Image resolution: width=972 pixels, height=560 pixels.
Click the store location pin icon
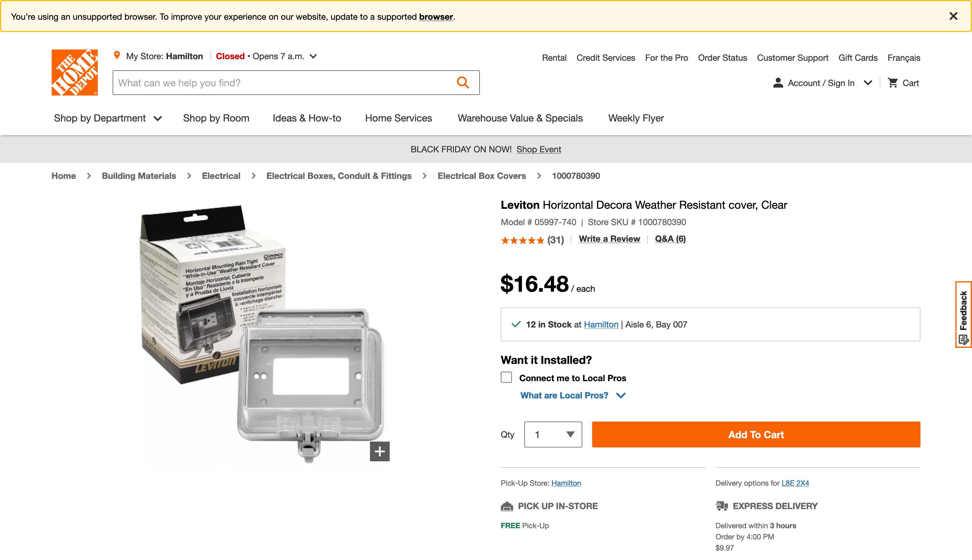pos(117,56)
